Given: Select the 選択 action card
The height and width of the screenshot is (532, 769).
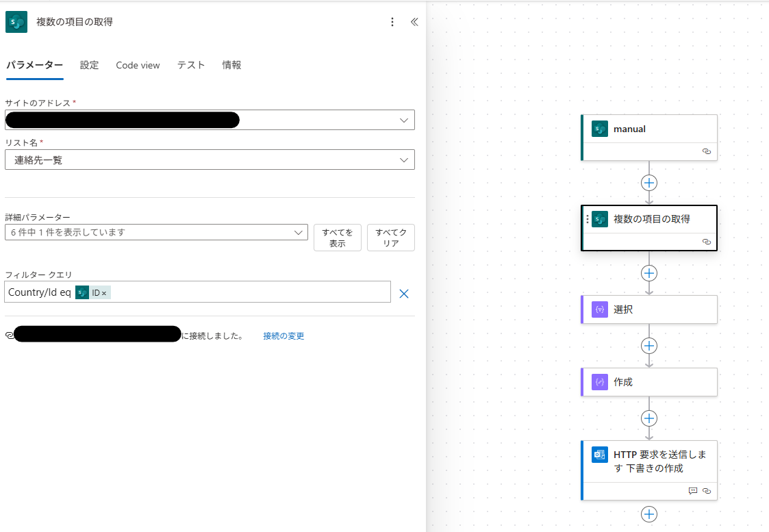Looking at the screenshot, I should (649, 309).
